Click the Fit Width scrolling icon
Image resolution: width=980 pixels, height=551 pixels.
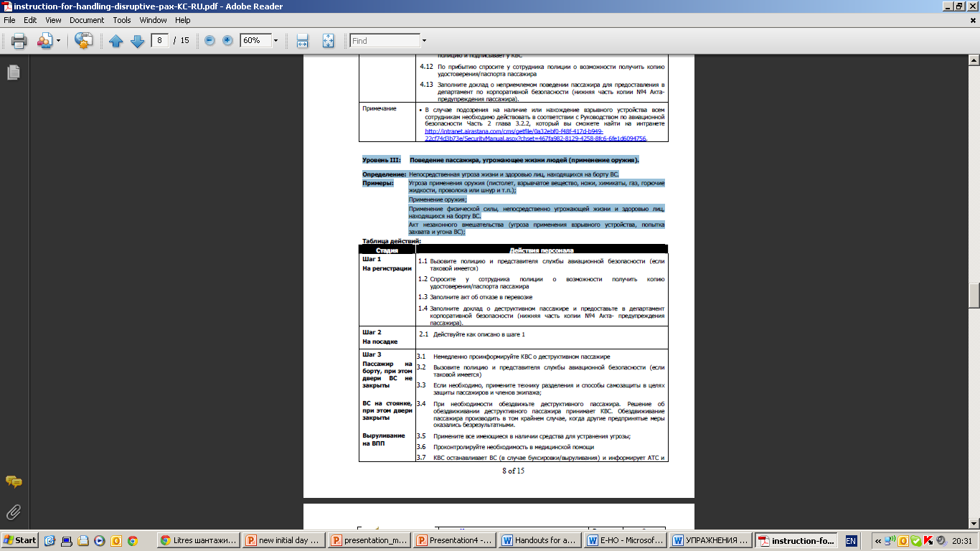(x=303, y=41)
